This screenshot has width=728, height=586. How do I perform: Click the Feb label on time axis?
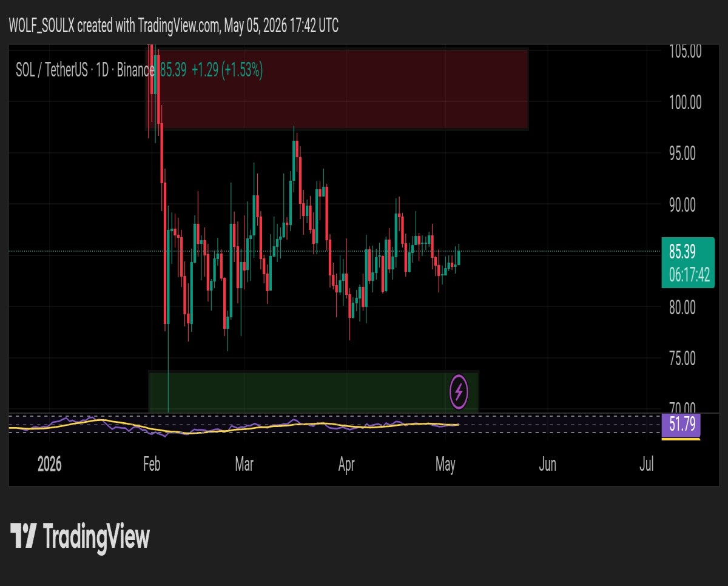[x=152, y=465]
